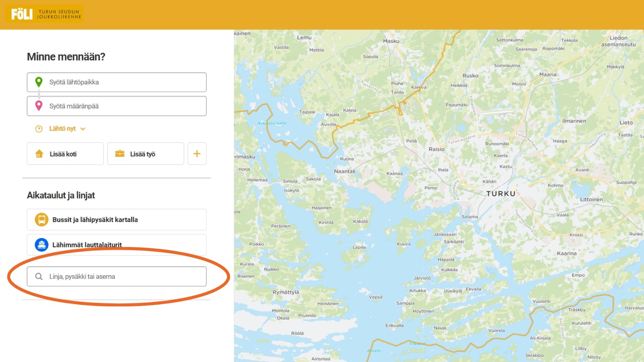The image size is (644, 362).
Task: Click the yellow bus icon
Action: pyautogui.click(x=42, y=220)
